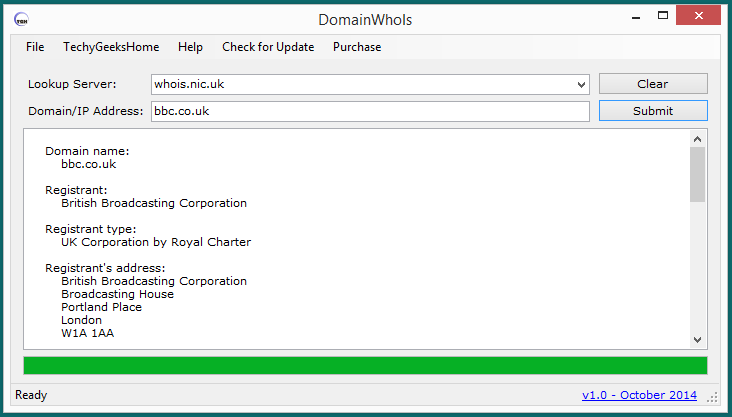Open the File menu
Viewport: 732px width, 417px height.
point(35,47)
